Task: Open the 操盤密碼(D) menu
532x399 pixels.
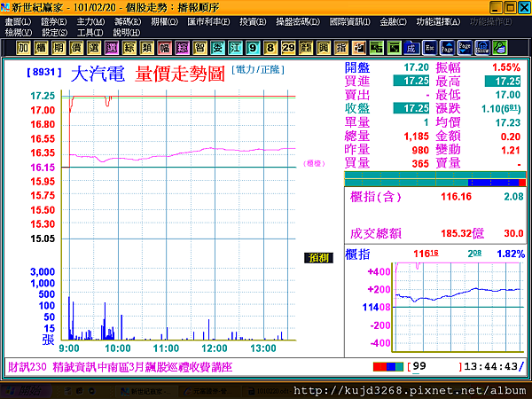Action: tap(298, 21)
